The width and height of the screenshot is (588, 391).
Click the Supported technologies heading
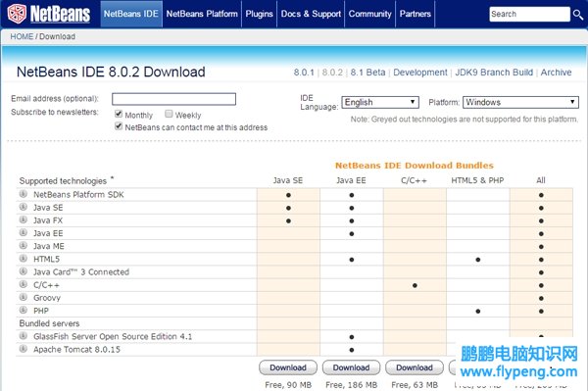tap(63, 181)
